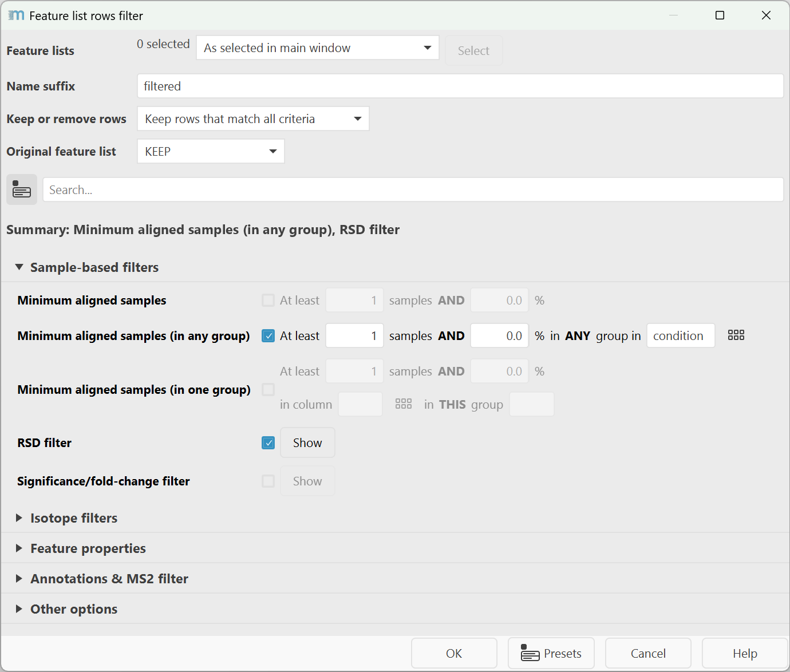The width and height of the screenshot is (790, 672).
Task: Click the presets icon beside the search field
Action: (22, 189)
